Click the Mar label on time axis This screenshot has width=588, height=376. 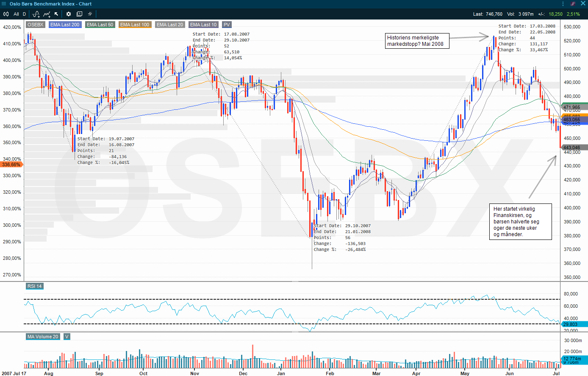[x=376, y=373]
